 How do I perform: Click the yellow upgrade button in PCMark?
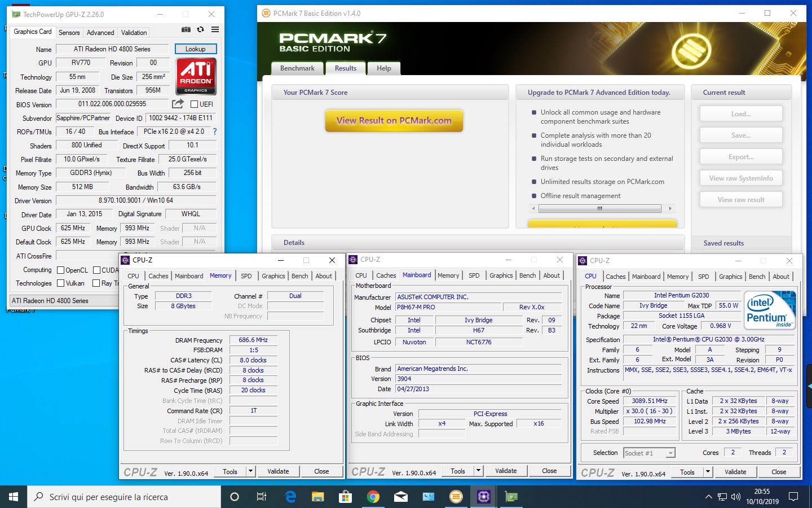pos(602,224)
